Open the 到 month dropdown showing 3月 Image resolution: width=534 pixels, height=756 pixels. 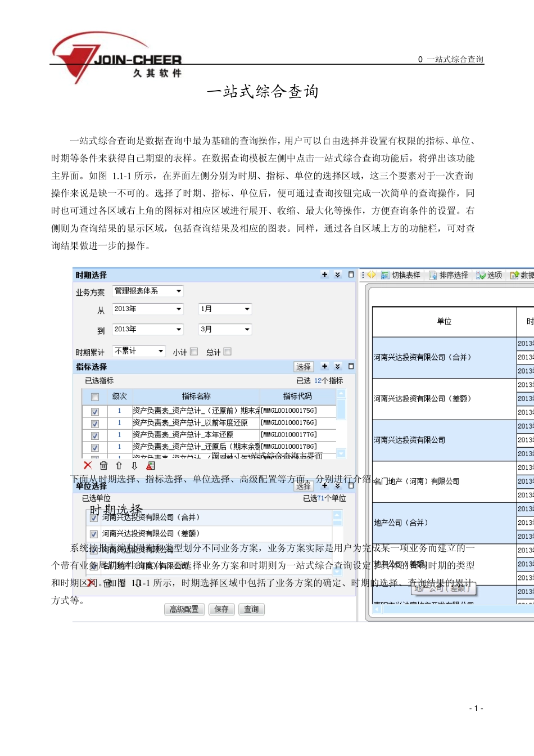pos(225,329)
